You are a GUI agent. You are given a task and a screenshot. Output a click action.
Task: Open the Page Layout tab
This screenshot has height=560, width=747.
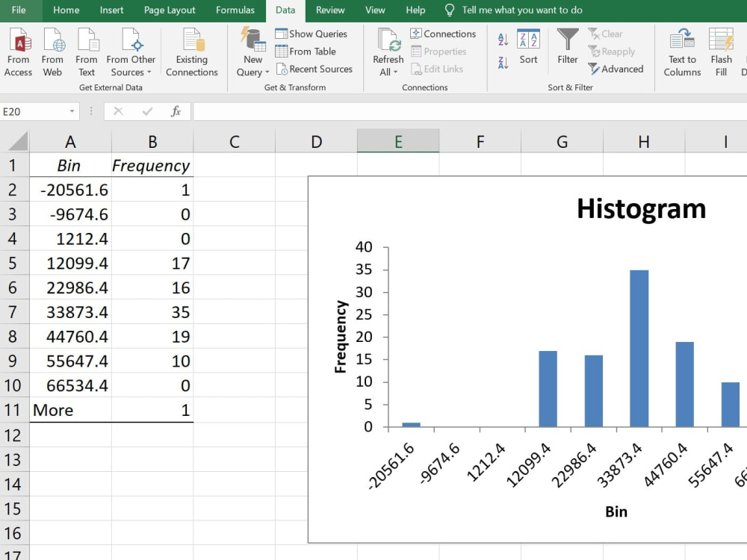[170, 10]
